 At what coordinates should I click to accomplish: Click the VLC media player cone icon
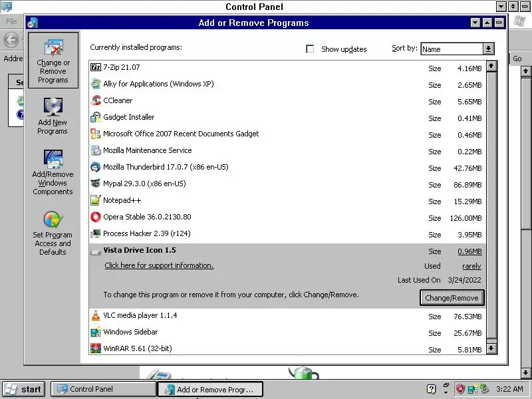[96, 315]
